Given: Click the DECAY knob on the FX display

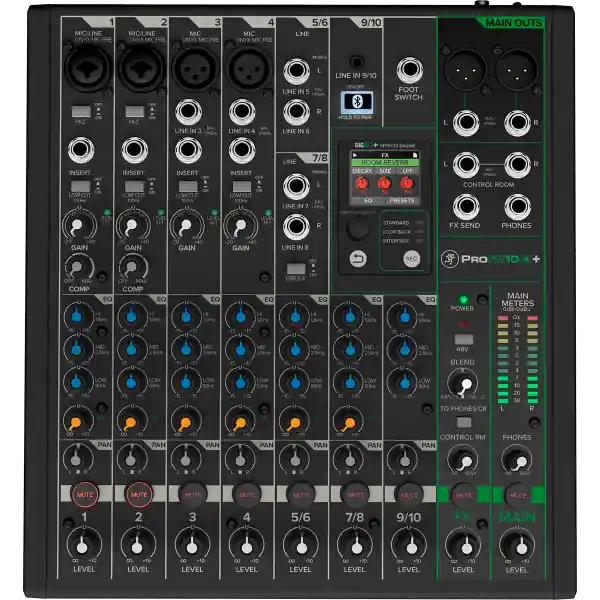Looking at the screenshot, I should [362, 184].
